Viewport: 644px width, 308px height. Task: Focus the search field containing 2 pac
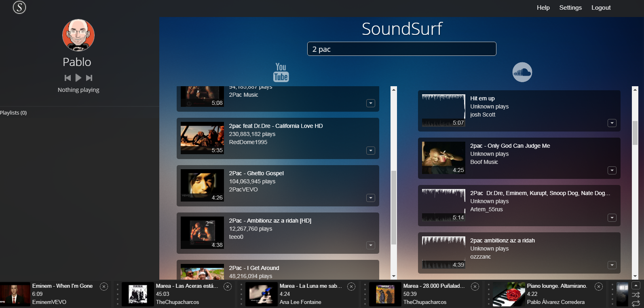pos(401,49)
